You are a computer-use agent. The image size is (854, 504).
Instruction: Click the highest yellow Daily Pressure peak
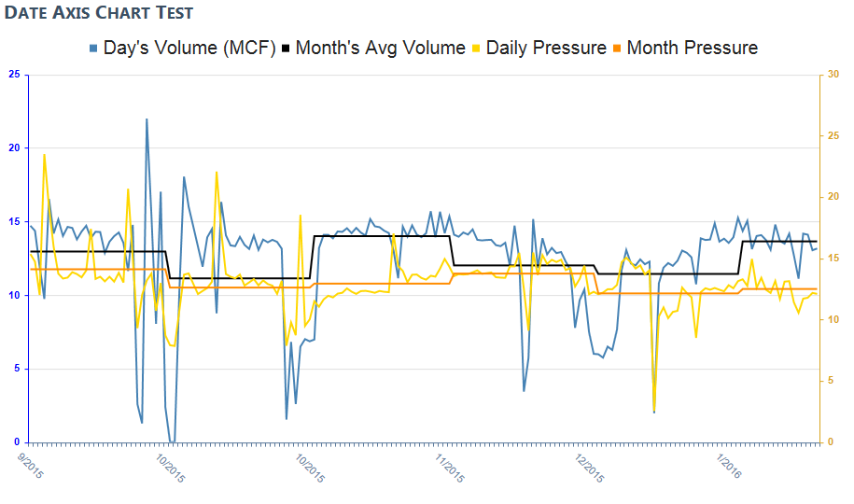44,155
